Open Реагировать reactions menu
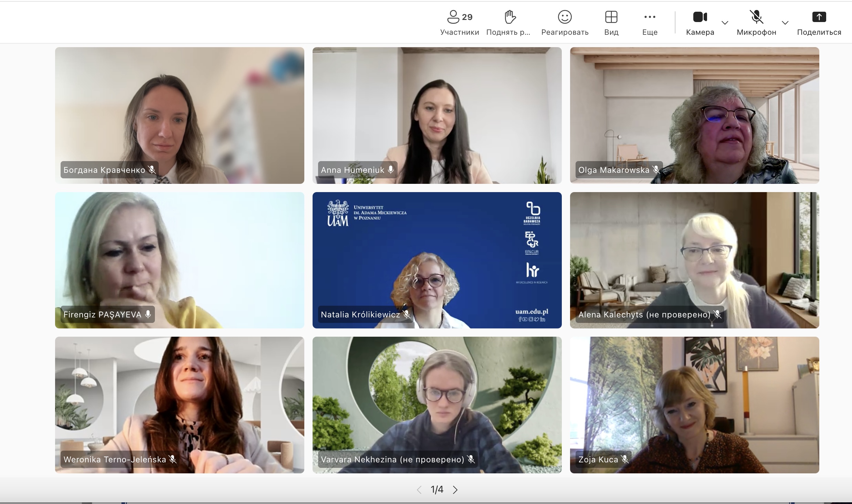Image resolution: width=852 pixels, height=504 pixels. (x=565, y=23)
